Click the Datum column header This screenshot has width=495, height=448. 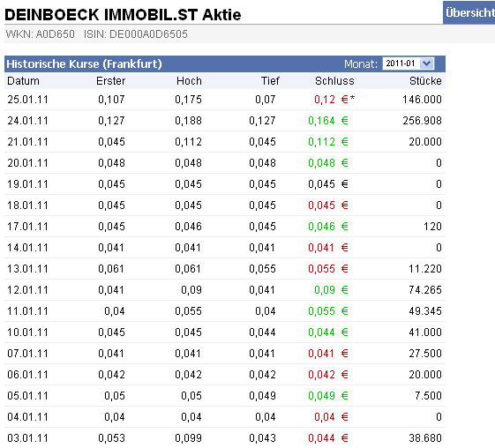click(x=23, y=81)
